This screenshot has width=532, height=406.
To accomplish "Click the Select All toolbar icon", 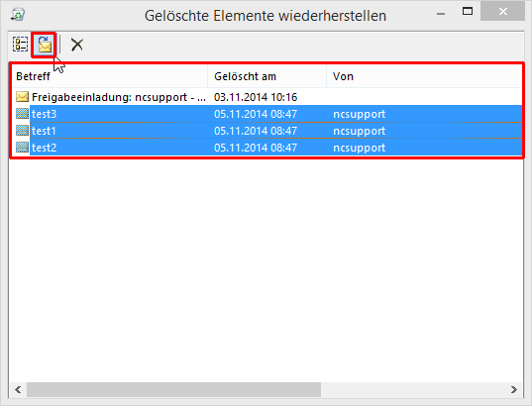I will point(21,45).
